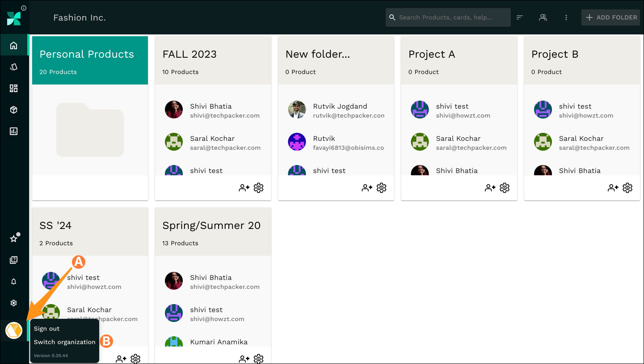Open settings gear of Spring/Summer 20 folder
Image resolution: width=644 pixels, height=364 pixels.
click(x=258, y=359)
